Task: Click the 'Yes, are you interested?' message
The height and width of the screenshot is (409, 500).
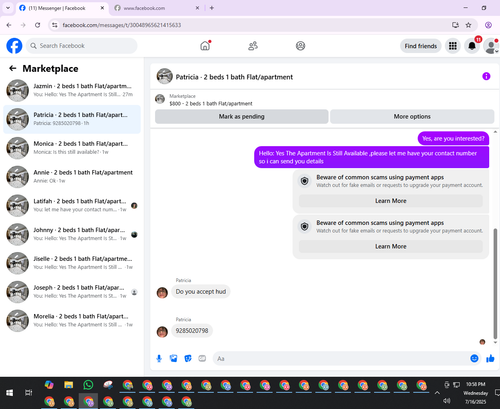Action: coord(453,139)
